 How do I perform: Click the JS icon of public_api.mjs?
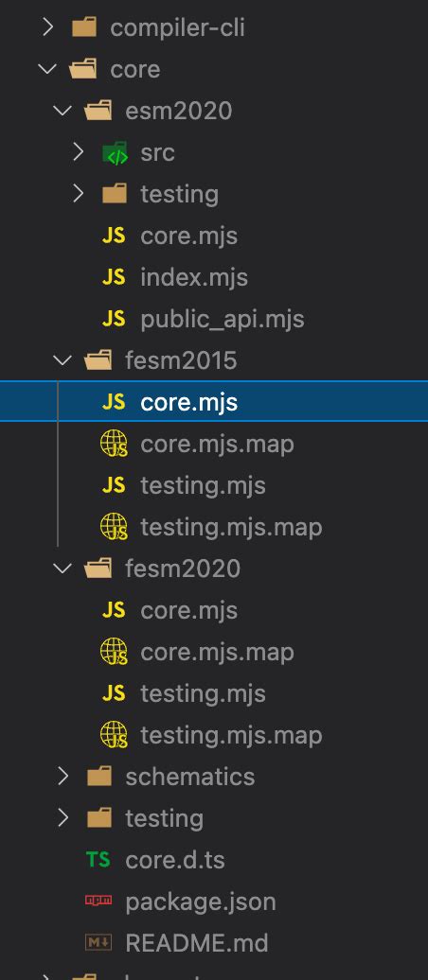pos(114,319)
